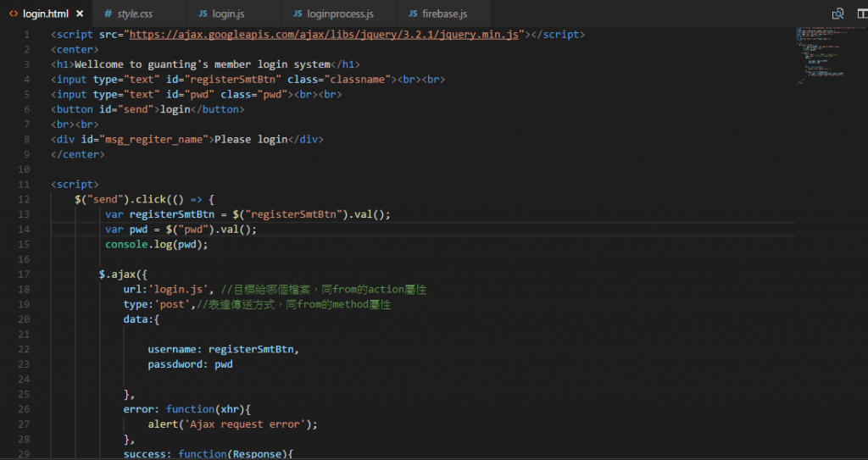The width and height of the screenshot is (868, 460).
Task: Click the login.html file type icon
Action: (14, 14)
